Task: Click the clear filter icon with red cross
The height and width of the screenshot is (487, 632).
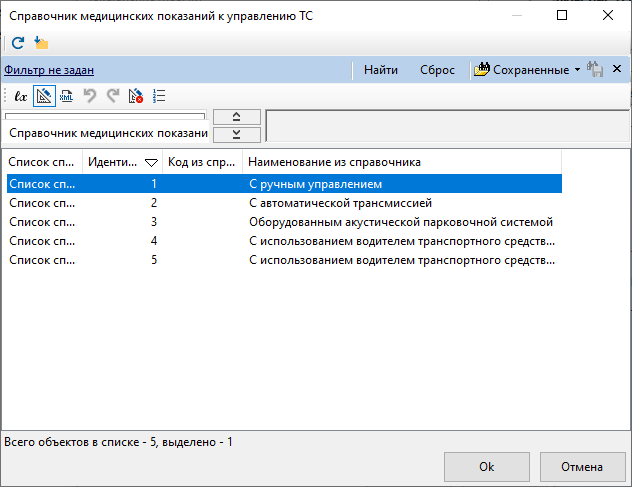Action: [x=136, y=96]
